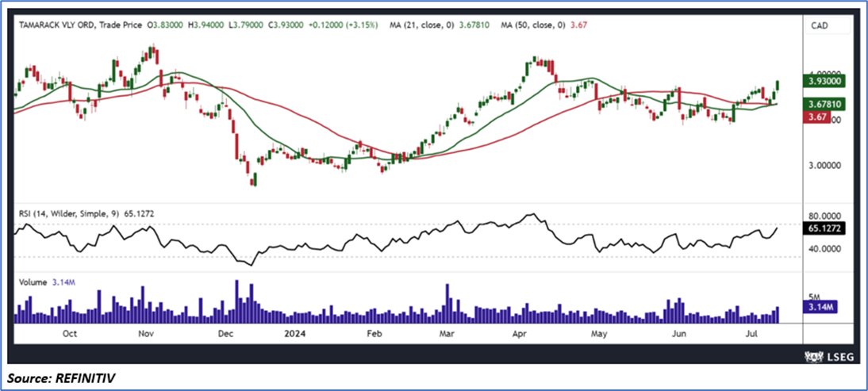Click the Mar date axis label
This screenshot has height=391, width=868.
pyautogui.click(x=446, y=334)
